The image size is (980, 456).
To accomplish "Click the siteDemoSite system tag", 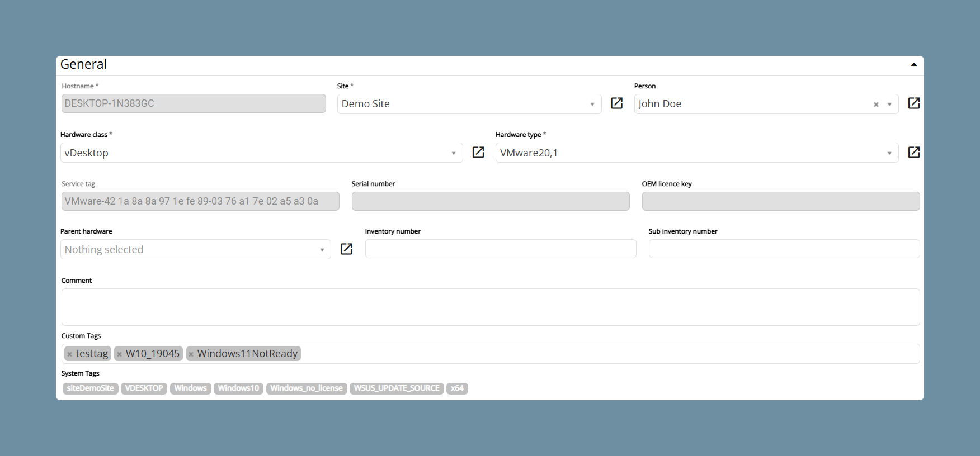I will click(91, 388).
